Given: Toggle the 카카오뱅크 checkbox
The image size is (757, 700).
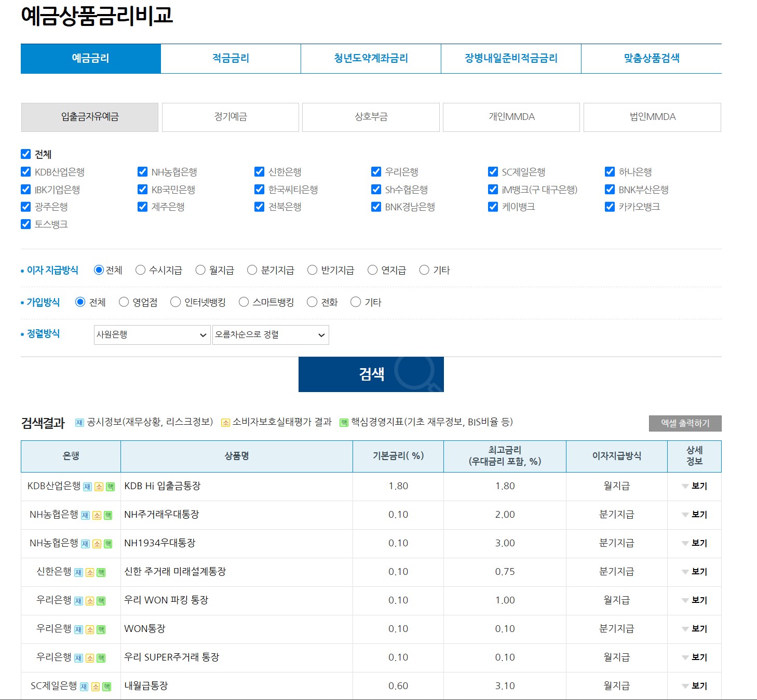Looking at the screenshot, I should pyautogui.click(x=610, y=207).
